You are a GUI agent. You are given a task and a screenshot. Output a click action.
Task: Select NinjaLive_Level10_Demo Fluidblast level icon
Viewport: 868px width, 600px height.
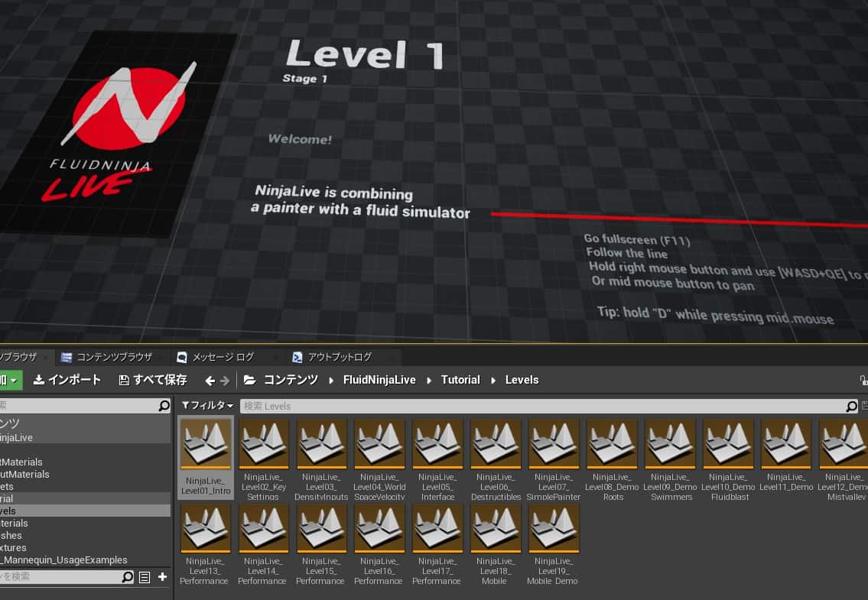pyautogui.click(x=729, y=443)
